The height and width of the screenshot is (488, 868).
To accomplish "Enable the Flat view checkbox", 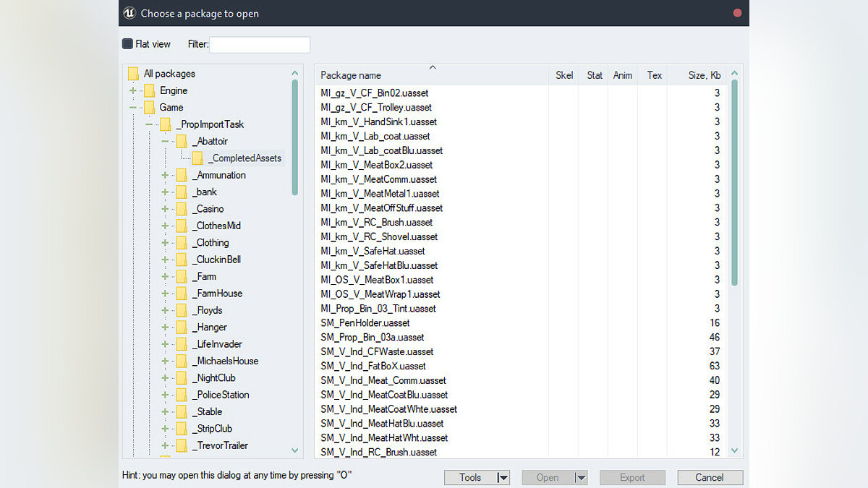I will point(128,44).
